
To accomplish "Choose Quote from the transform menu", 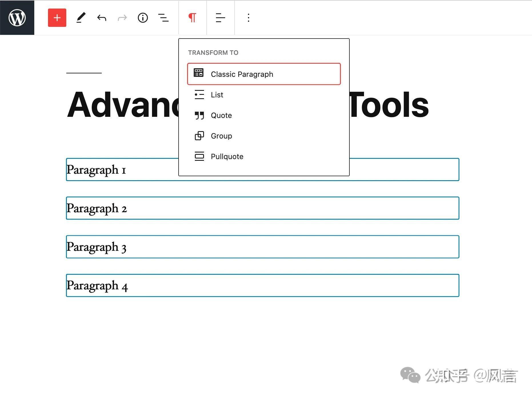I will (221, 115).
